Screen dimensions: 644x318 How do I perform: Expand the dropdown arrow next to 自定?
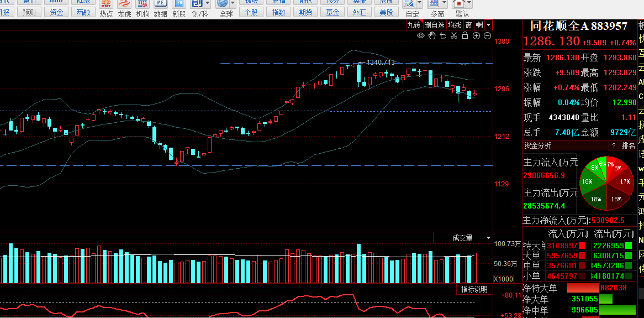(420, 4)
